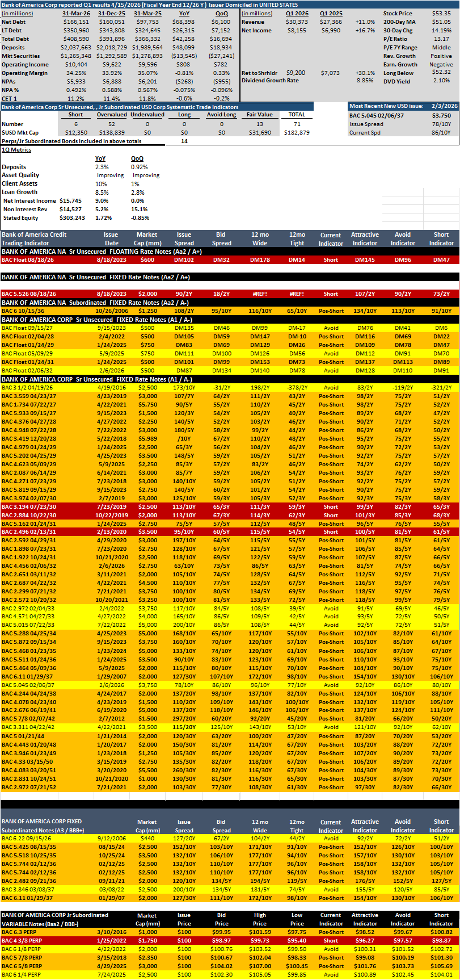Screen dimensions: 460x980
Task: Click the Net Debt 31-Mar-26 value cell
Action: 75,22
